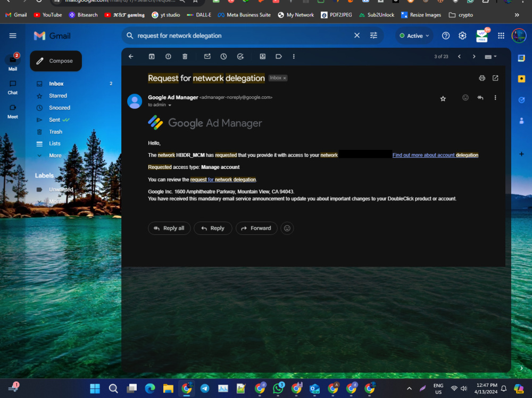The image size is (532, 398).
Task: Go to the newer email arrow
Action: coord(460,57)
